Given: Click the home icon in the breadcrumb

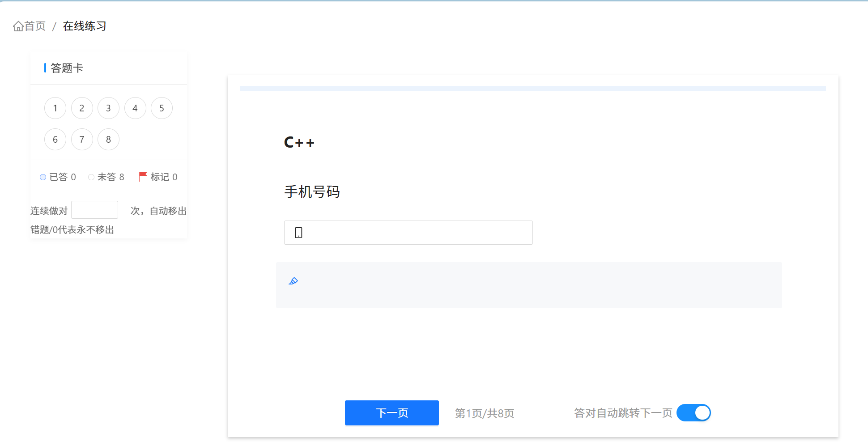Looking at the screenshot, I should [x=18, y=26].
